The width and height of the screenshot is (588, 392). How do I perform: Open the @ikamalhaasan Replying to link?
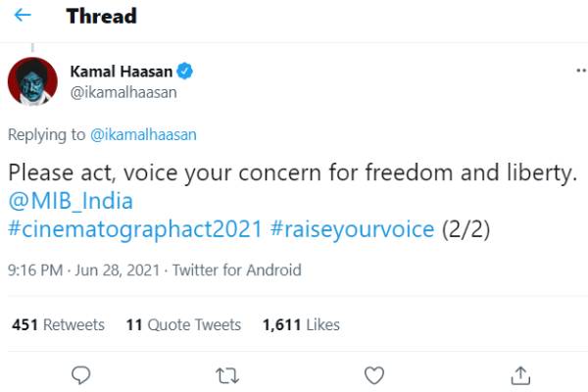pos(143,134)
